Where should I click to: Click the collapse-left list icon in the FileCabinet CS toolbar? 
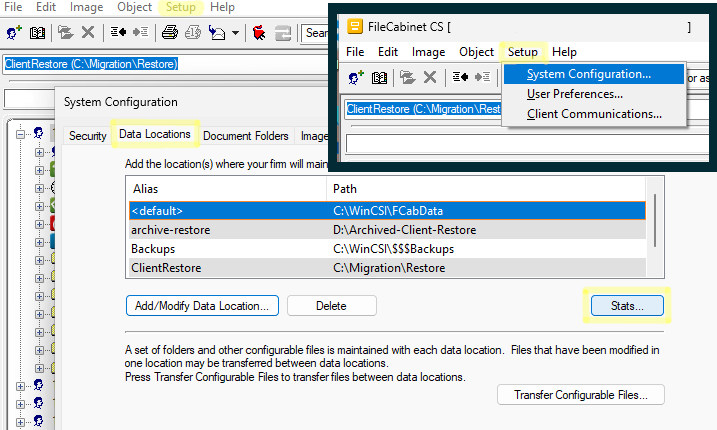click(x=460, y=77)
